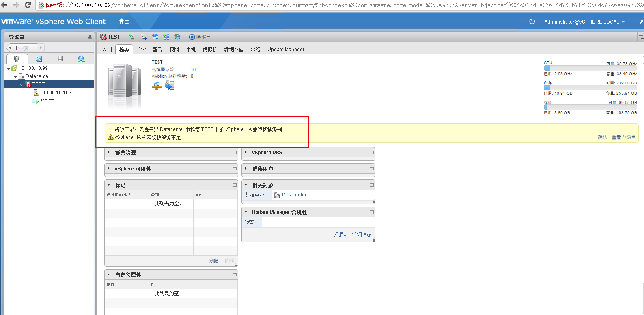Click 重置为绿色 on the alarm banner
This screenshot has height=315, width=644.
[x=624, y=138]
